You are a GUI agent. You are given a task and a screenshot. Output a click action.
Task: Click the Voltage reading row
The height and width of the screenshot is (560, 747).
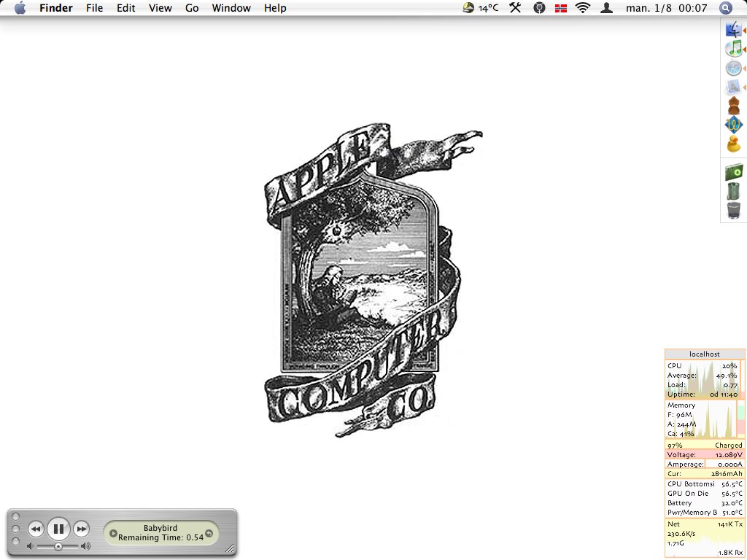click(705, 455)
